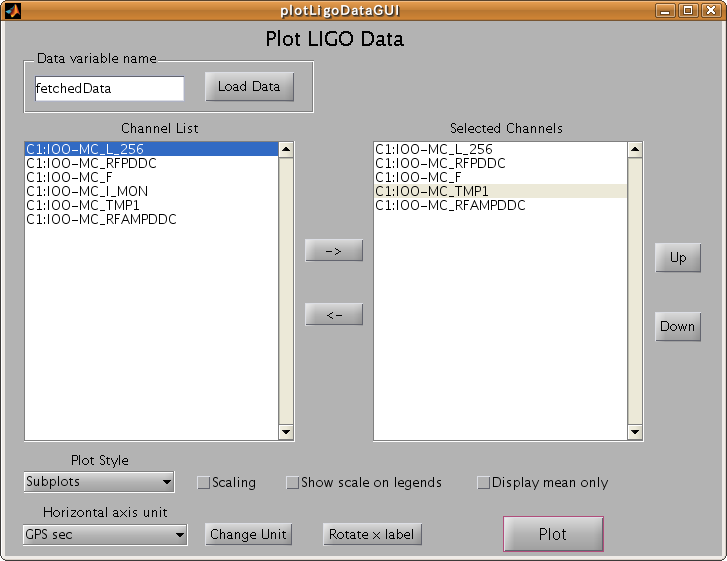Click the Plot button
727x561 pixels.
(553, 534)
